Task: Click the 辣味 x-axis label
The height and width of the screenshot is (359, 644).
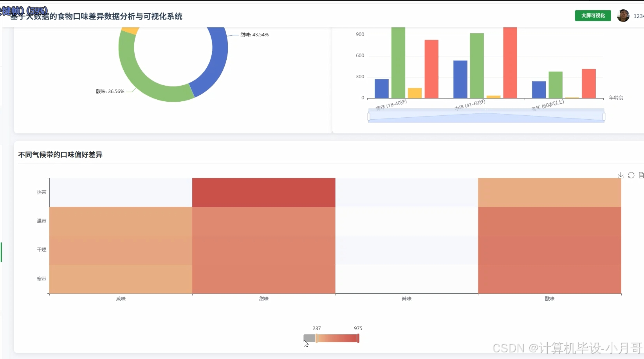Action: pyautogui.click(x=407, y=299)
